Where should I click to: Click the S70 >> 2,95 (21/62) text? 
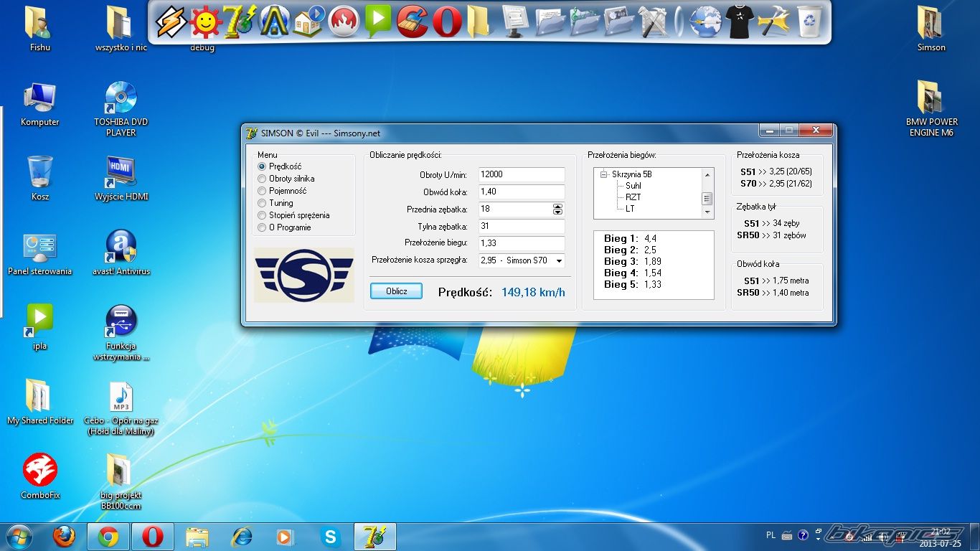point(776,184)
